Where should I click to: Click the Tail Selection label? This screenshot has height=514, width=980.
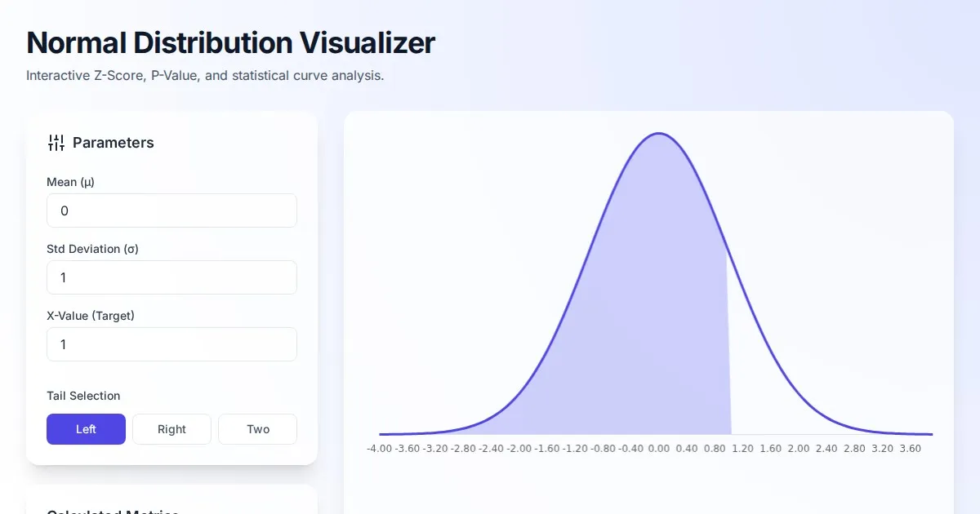click(x=83, y=396)
